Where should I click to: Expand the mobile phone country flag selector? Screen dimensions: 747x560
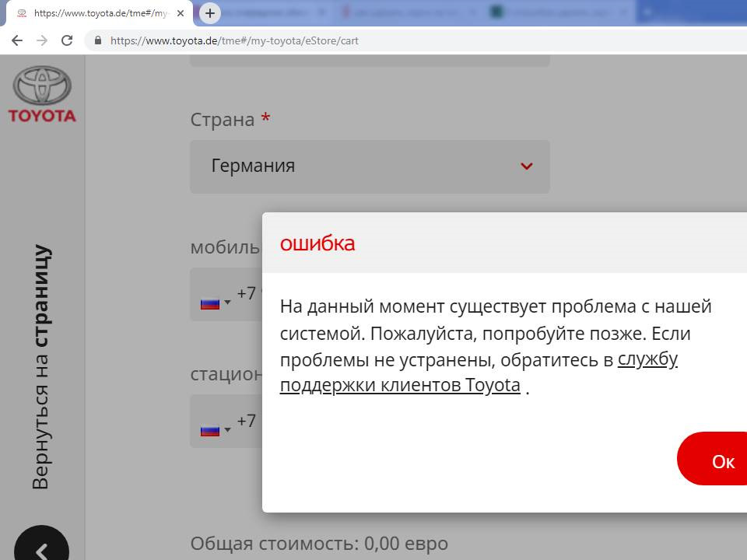click(216, 303)
